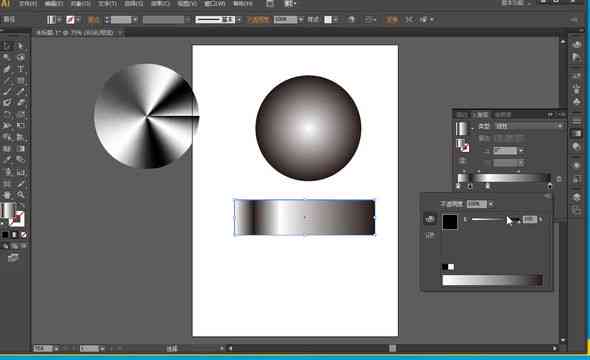590x360 pixels.
Task: Click the document tab title
Action: (x=75, y=33)
